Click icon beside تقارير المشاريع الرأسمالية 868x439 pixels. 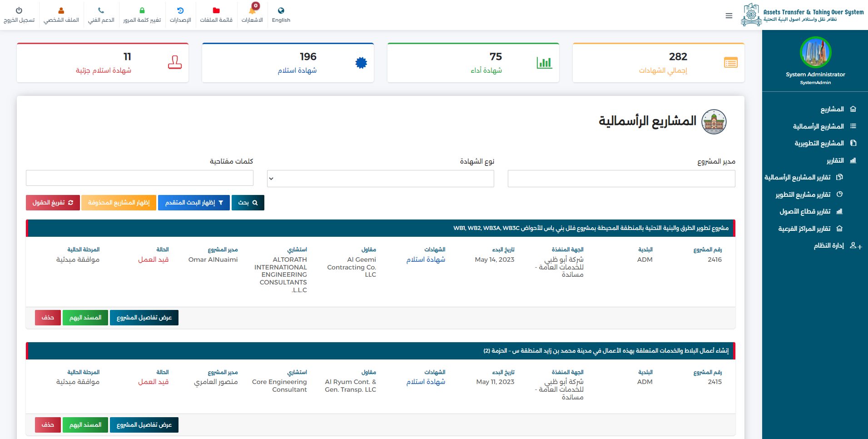[839, 177]
